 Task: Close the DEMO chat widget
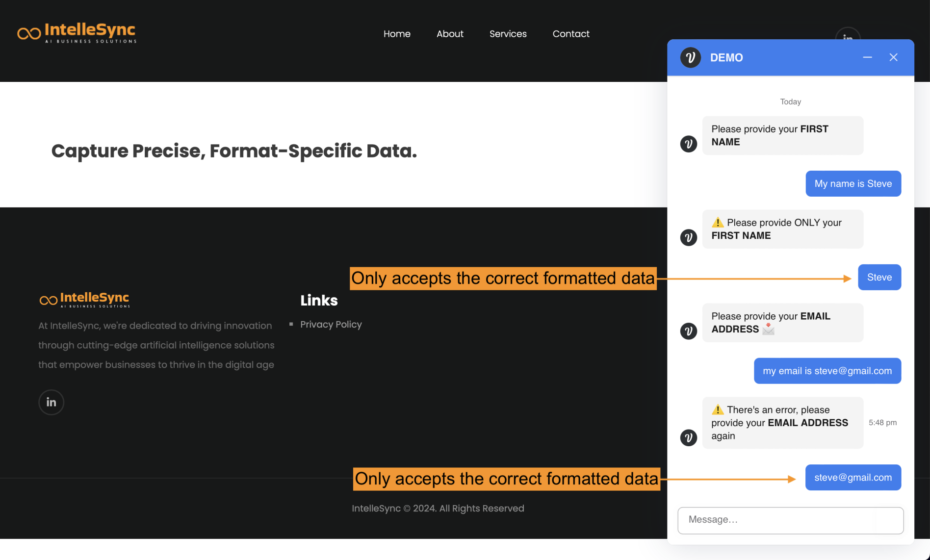(x=893, y=57)
